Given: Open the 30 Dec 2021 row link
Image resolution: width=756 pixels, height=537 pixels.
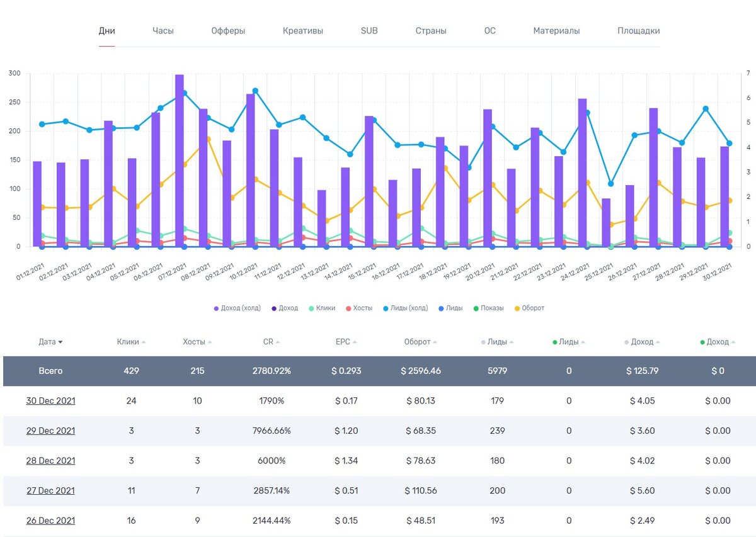Looking at the screenshot, I should (x=50, y=400).
